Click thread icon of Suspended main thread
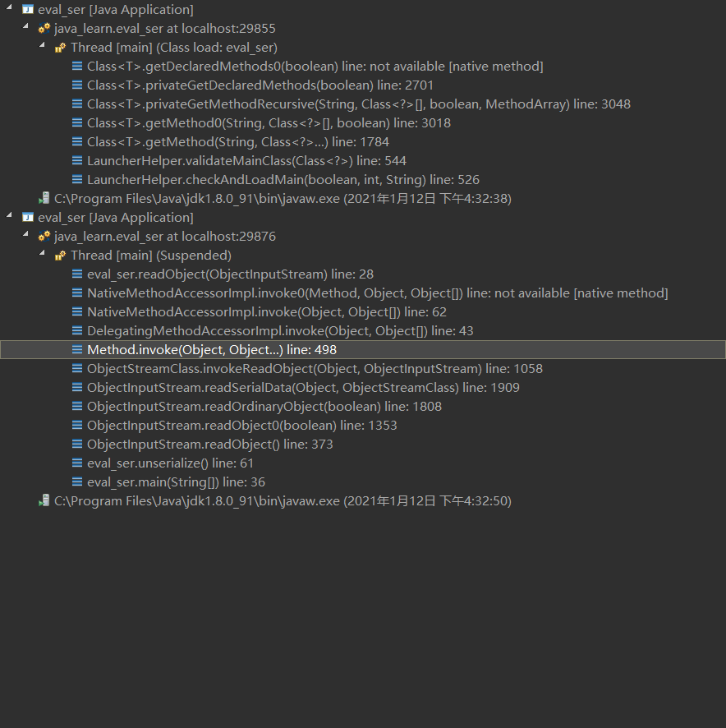This screenshot has width=726, height=728. pyautogui.click(x=60, y=256)
